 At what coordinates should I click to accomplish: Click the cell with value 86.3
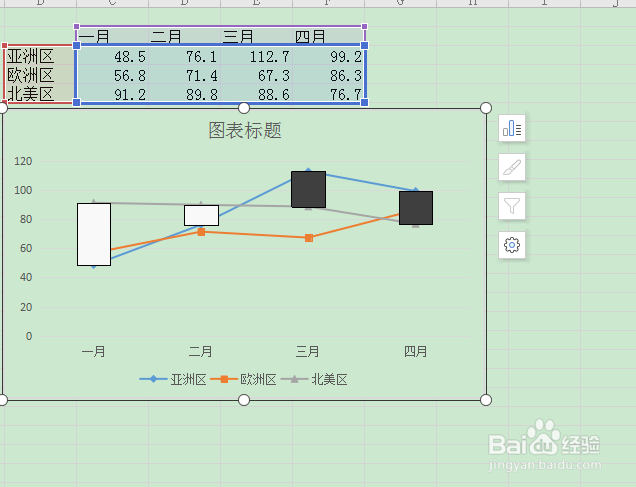329,75
